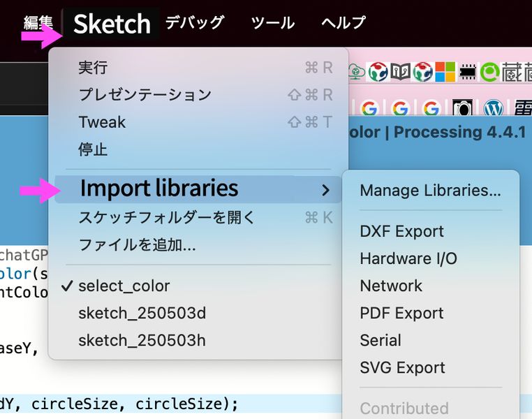The image size is (532, 419).
Task: Click the black chip bookmark icon
Action: click(x=468, y=72)
